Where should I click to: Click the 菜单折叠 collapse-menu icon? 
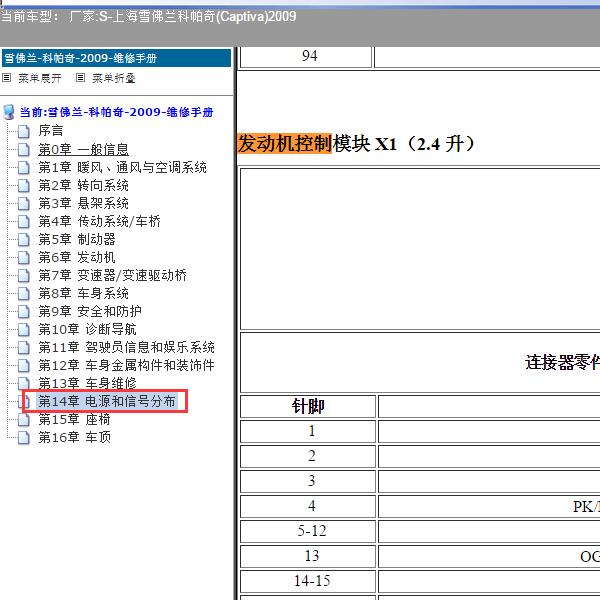80,78
